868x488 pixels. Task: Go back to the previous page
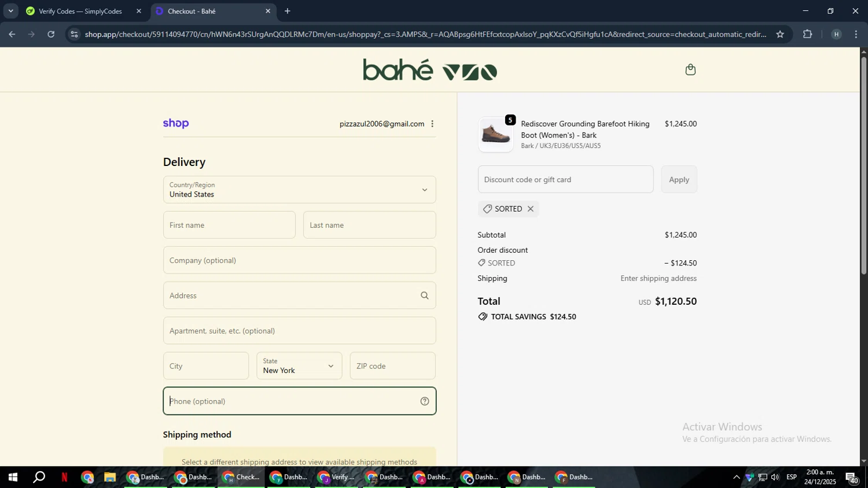(12, 34)
